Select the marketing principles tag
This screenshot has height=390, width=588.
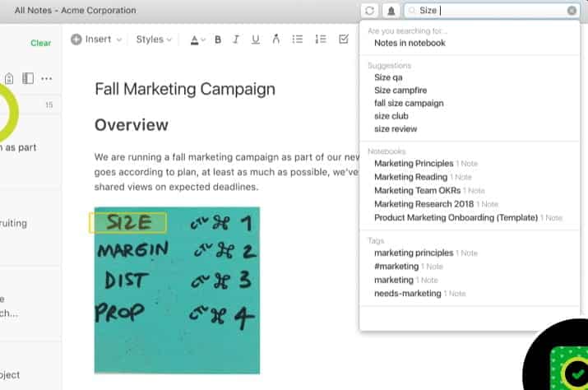click(426, 253)
